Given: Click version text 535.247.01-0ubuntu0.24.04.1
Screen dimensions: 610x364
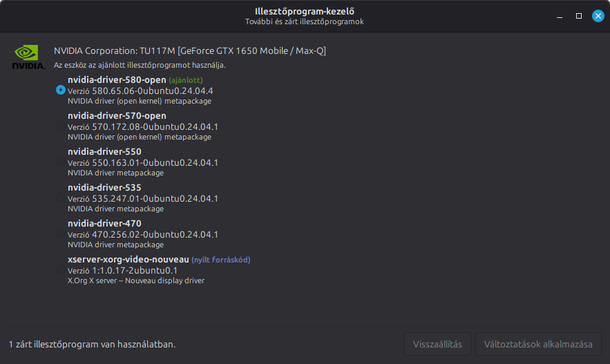Looking at the screenshot, I should tap(155, 199).
